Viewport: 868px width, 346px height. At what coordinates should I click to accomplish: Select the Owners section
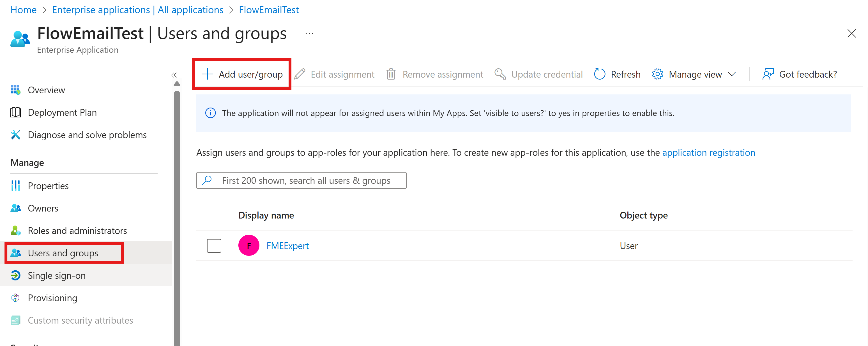tap(43, 208)
